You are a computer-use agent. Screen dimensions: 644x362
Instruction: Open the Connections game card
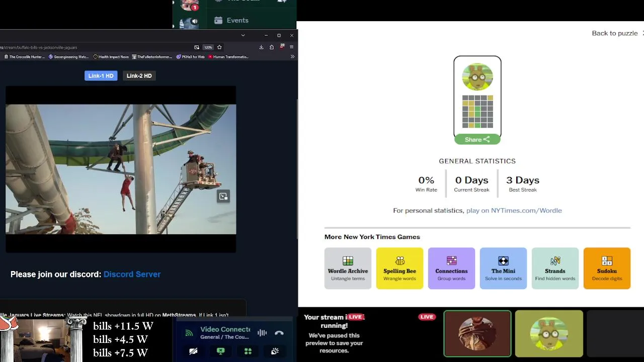click(452, 268)
